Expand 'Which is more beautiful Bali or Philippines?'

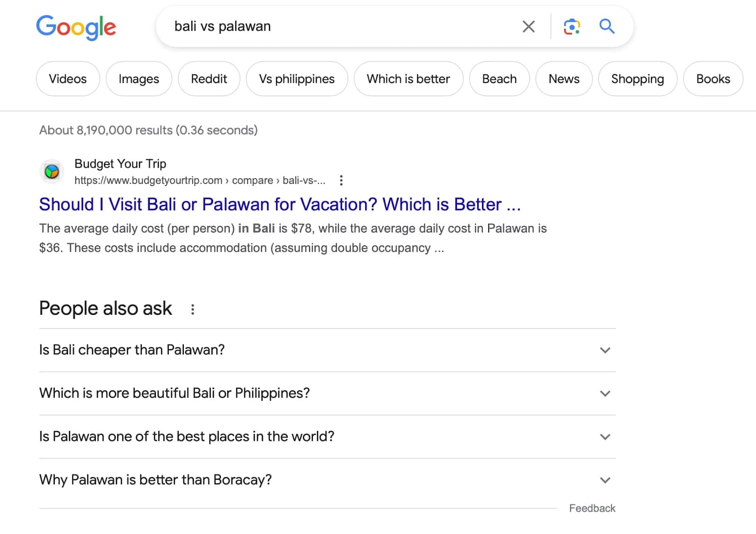tap(605, 393)
